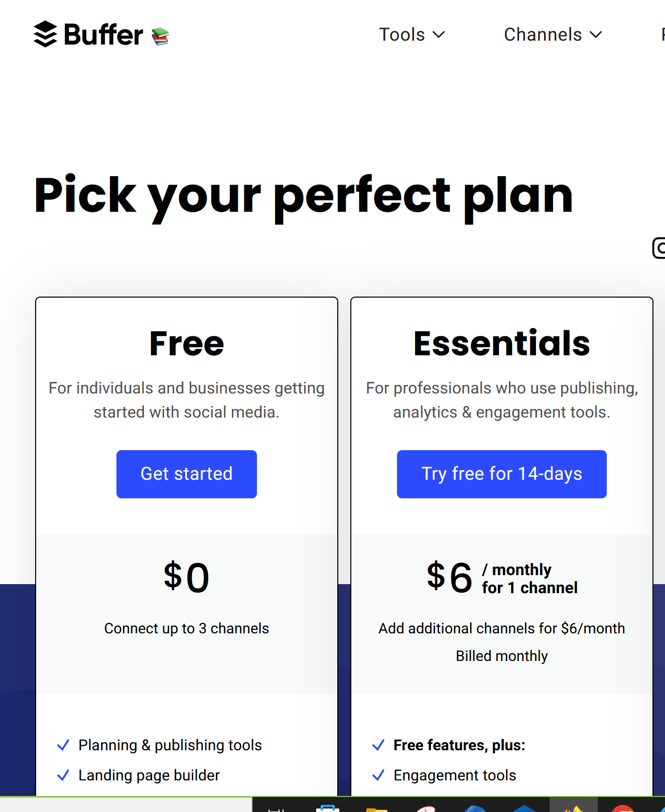Click checkmark beside Landing page builder
665x812 pixels.
pos(63,775)
